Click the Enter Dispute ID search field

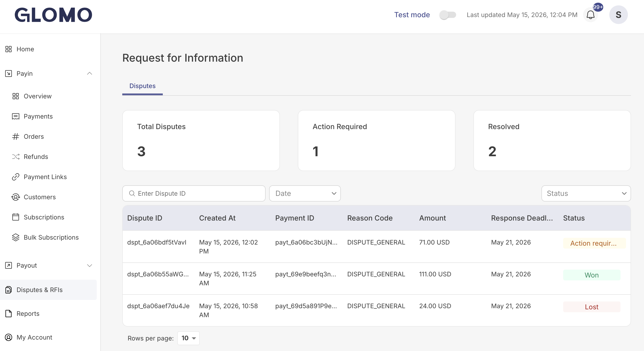[x=194, y=193]
